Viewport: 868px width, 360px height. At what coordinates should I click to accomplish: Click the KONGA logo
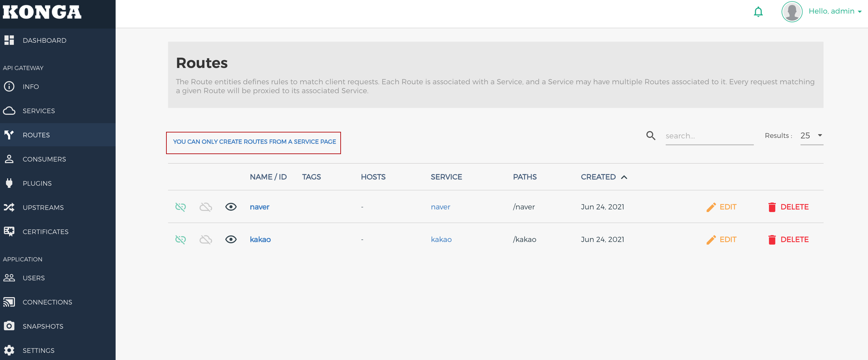pos(42,12)
